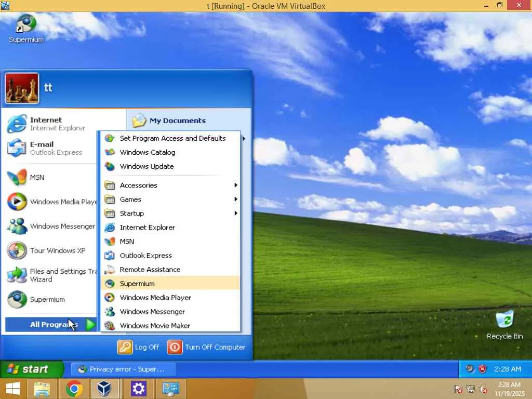
Task: Open Internet Explorer from All Programs list
Action: point(170,228)
